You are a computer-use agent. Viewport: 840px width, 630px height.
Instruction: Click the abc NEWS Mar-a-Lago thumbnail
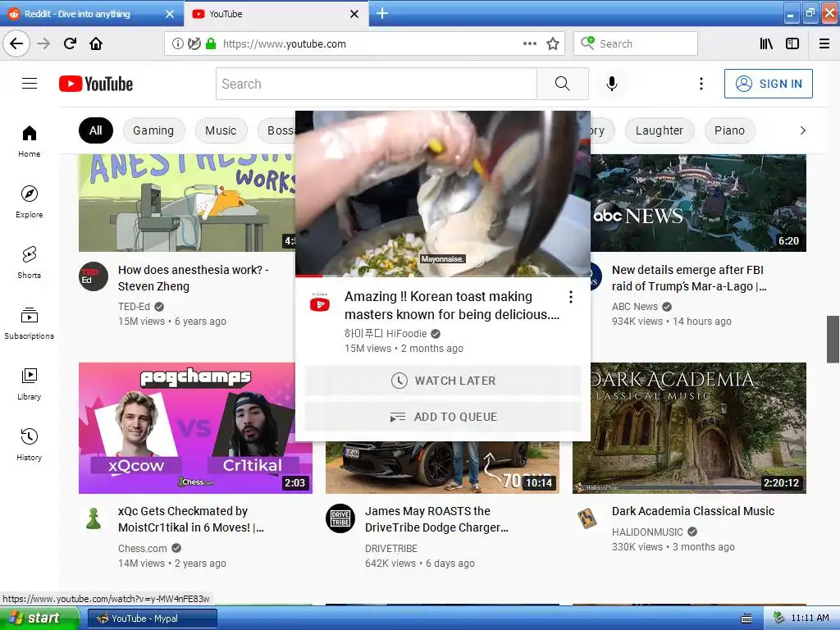699,203
